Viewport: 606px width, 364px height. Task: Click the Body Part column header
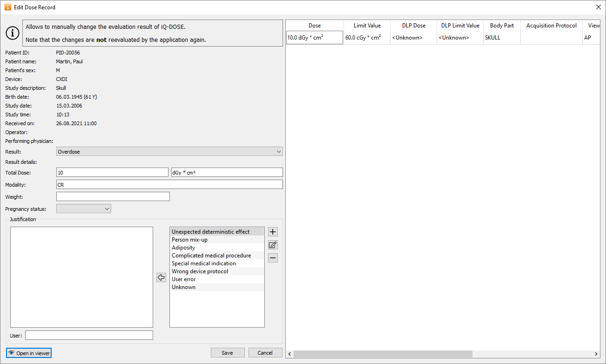coord(502,26)
